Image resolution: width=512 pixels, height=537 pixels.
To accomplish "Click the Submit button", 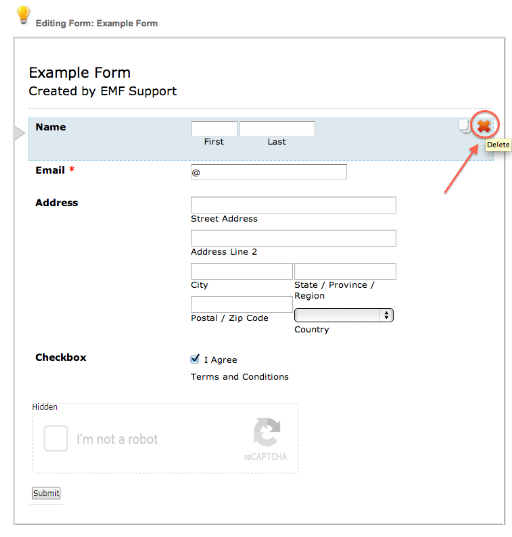I will (x=46, y=493).
